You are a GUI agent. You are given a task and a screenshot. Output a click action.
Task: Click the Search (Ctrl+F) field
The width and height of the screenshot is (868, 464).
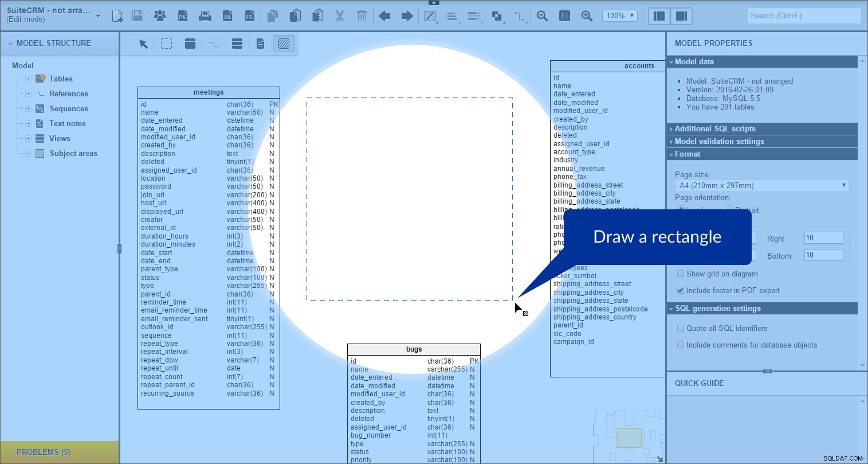[804, 16]
